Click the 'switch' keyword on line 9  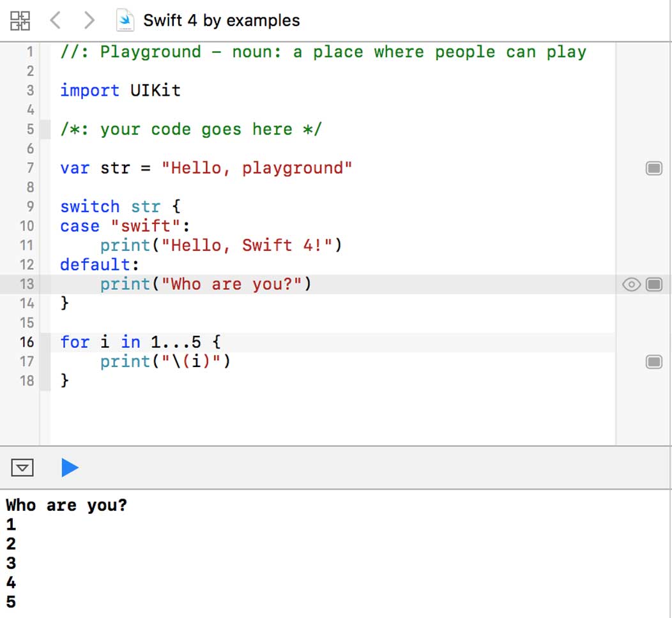click(89, 207)
